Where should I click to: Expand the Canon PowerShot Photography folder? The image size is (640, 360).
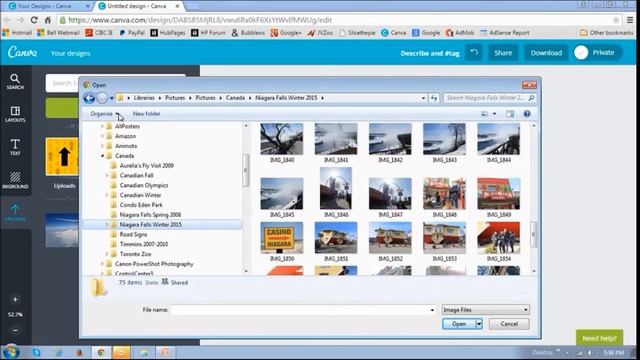click(102, 264)
